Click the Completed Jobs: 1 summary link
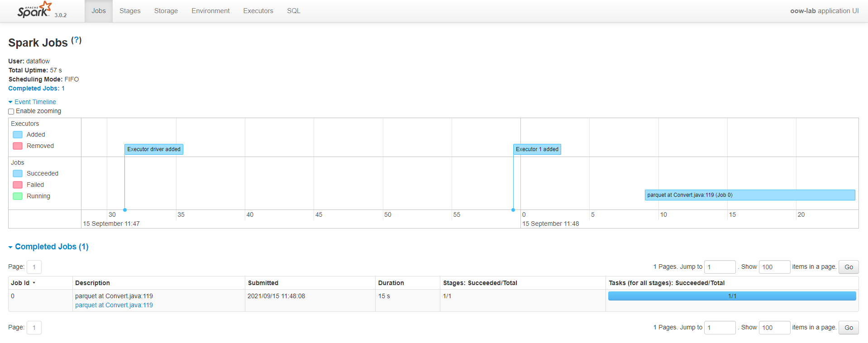This screenshot has height=343, width=868. [36, 88]
